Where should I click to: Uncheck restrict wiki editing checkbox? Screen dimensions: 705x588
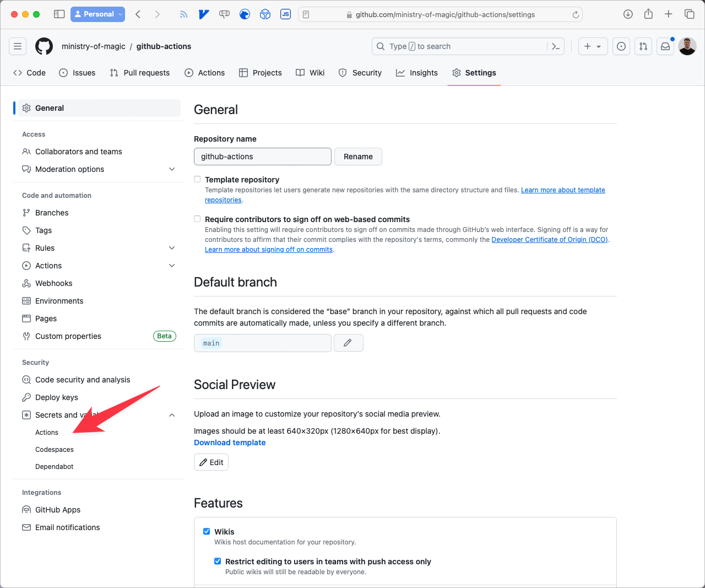tap(218, 561)
